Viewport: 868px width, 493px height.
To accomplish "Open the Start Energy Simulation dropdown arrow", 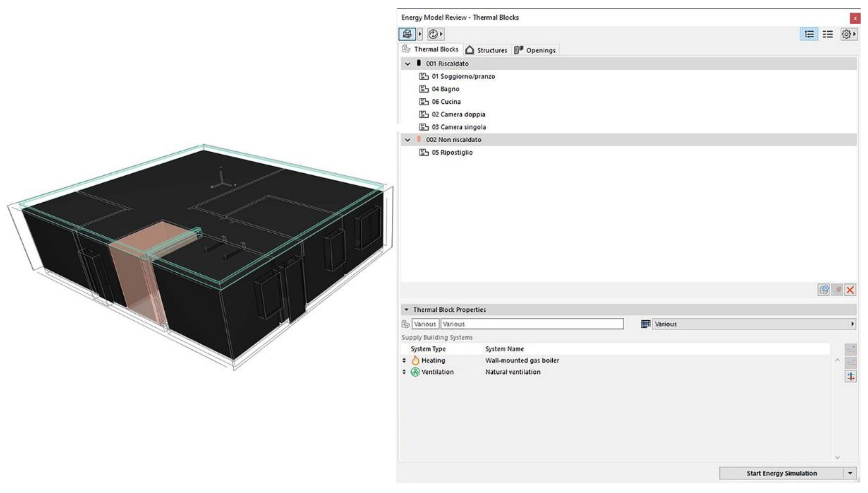I will click(850, 473).
